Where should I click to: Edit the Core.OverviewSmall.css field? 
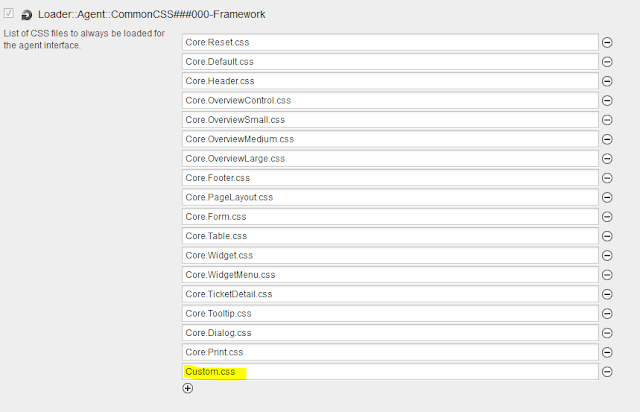click(x=390, y=120)
